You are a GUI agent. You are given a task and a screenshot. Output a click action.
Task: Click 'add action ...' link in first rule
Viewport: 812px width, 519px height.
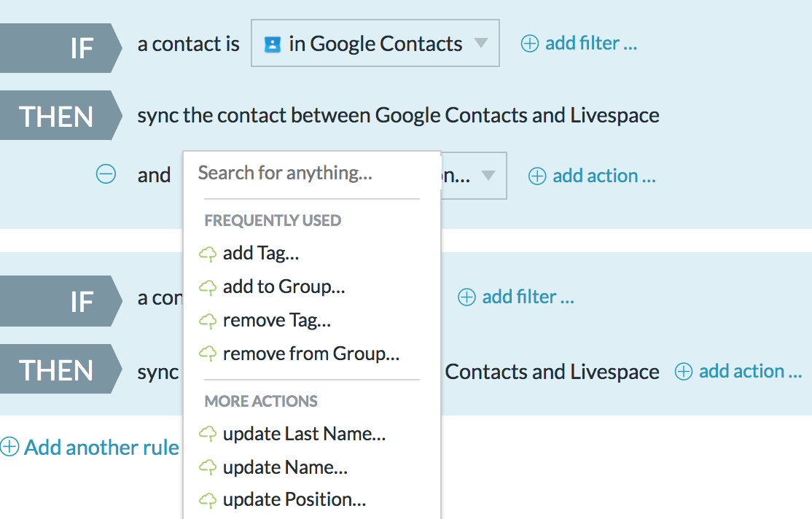[604, 176]
